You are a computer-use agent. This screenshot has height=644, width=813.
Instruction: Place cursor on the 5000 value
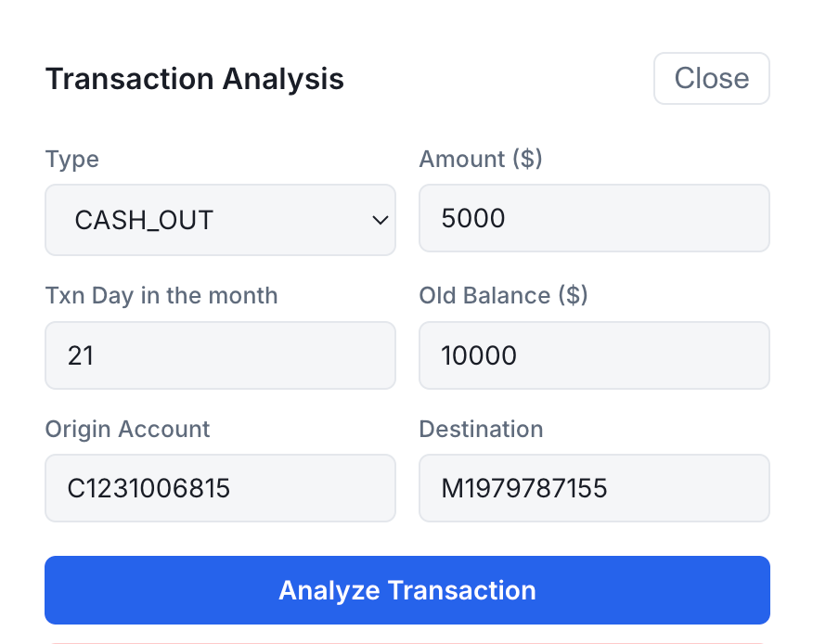coord(473,218)
